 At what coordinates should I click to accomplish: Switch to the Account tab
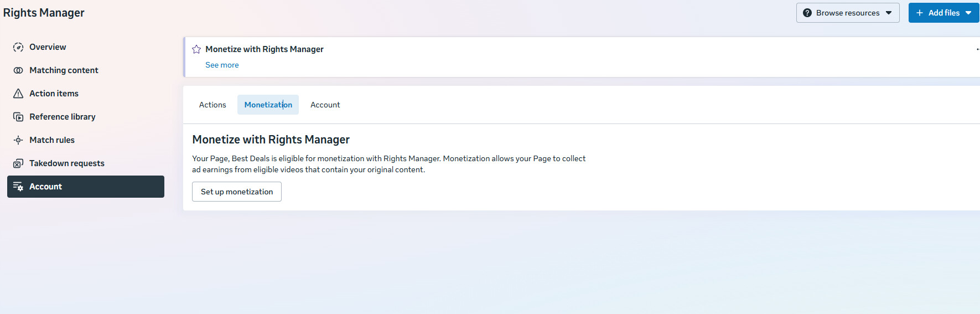click(325, 105)
